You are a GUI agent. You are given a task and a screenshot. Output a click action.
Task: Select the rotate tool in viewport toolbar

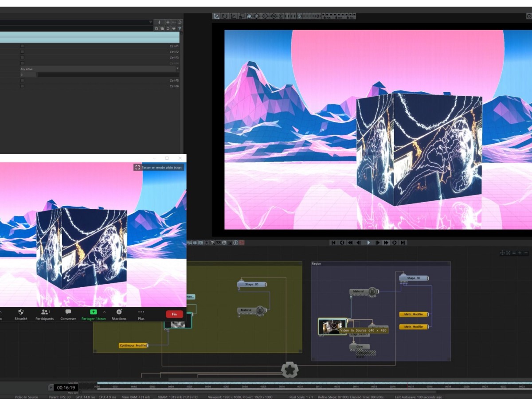coord(225,16)
